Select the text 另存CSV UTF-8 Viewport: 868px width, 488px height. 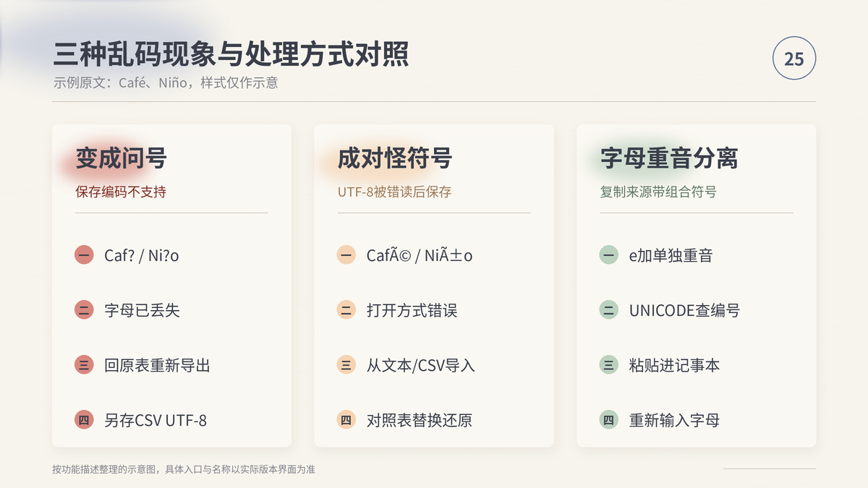pyautogui.click(x=156, y=420)
